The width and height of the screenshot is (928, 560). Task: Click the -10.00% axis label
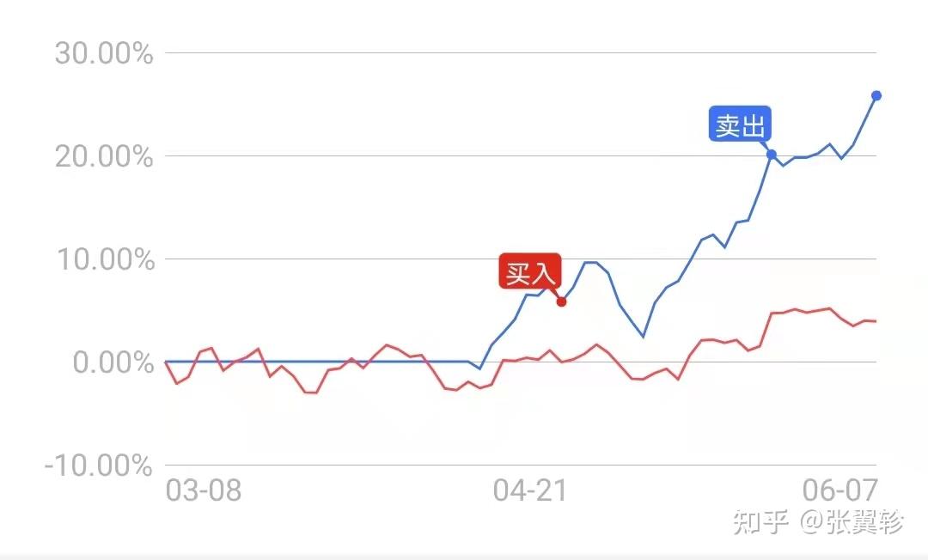[97, 466]
